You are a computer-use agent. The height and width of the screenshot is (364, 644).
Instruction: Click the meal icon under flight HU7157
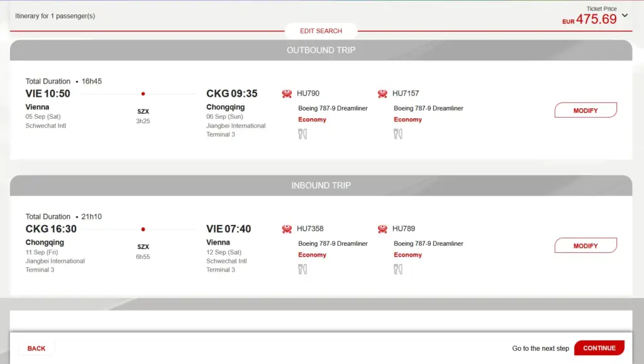[x=398, y=134]
